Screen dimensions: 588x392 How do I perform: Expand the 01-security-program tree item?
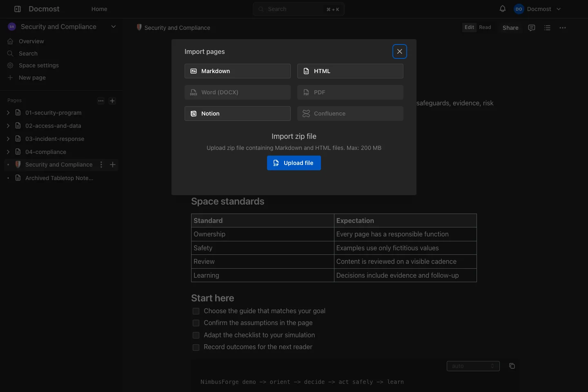click(x=8, y=113)
